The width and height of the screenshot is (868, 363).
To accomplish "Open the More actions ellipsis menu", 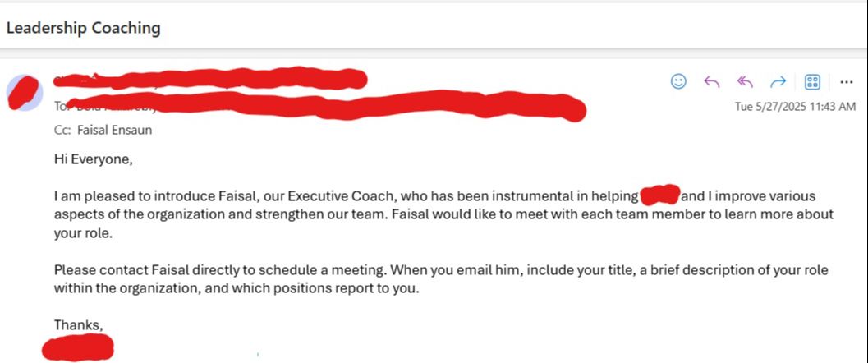I will pos(846,81).
